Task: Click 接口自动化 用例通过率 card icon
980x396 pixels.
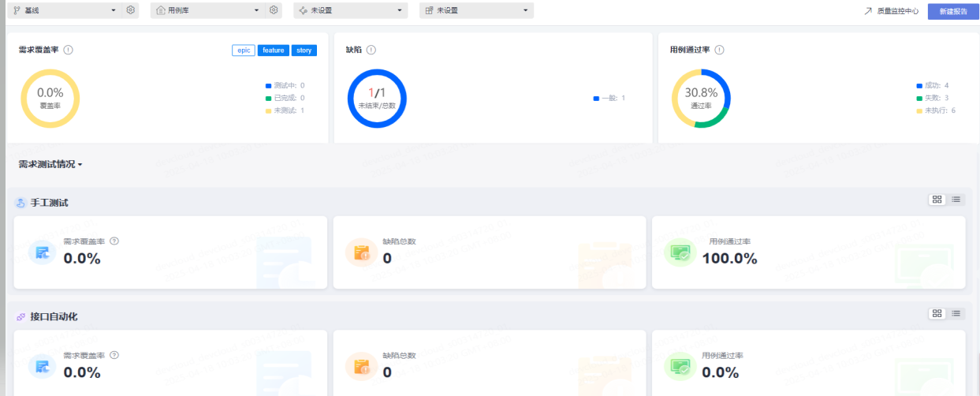Action: (680, 366)
